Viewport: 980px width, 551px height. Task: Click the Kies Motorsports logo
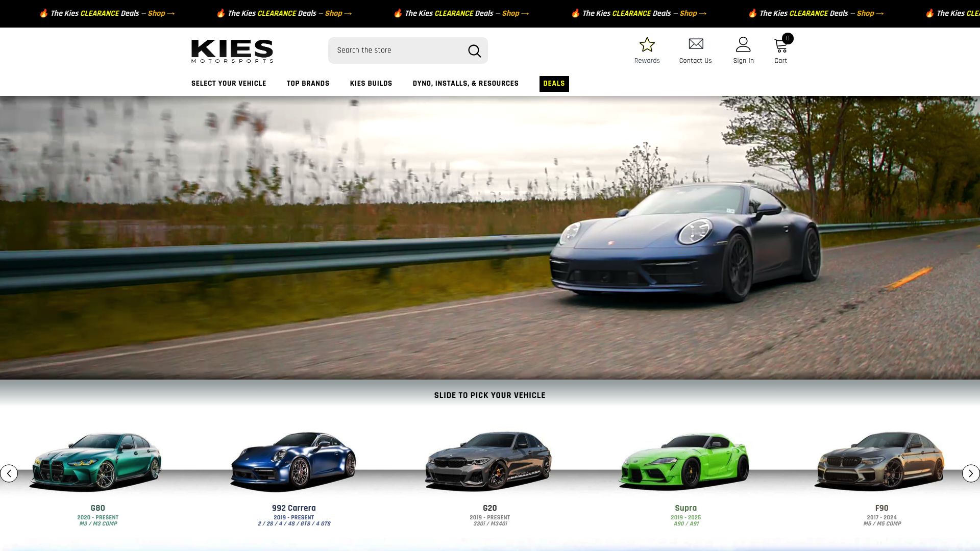click(x=232, y=51)
